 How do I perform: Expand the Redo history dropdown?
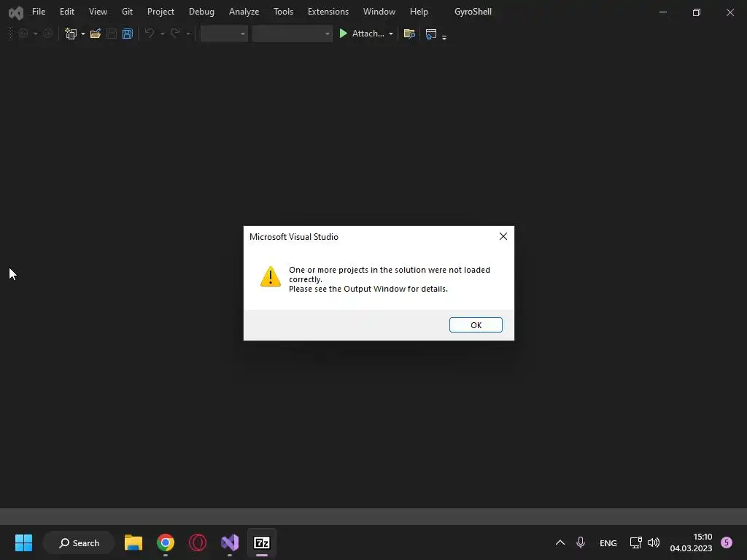pos(188,34)
